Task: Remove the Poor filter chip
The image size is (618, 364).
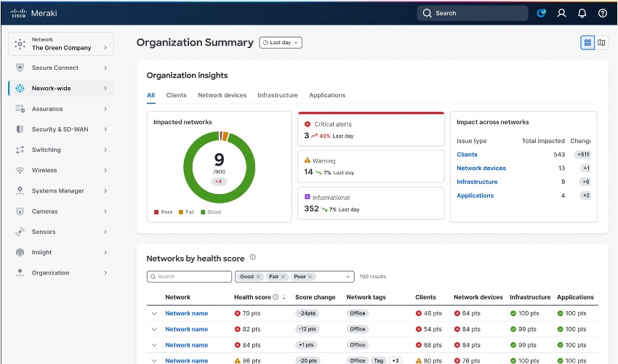Action: (x=310, y=277)
